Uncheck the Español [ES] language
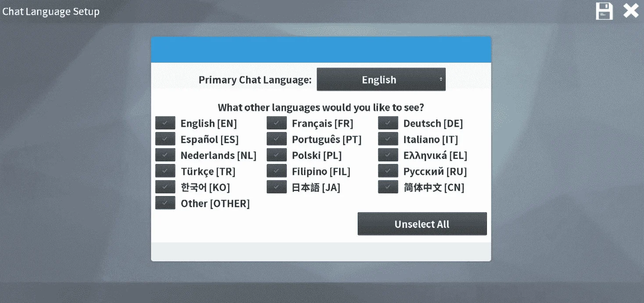The image size is (644, 303). (x=165, y=139)
